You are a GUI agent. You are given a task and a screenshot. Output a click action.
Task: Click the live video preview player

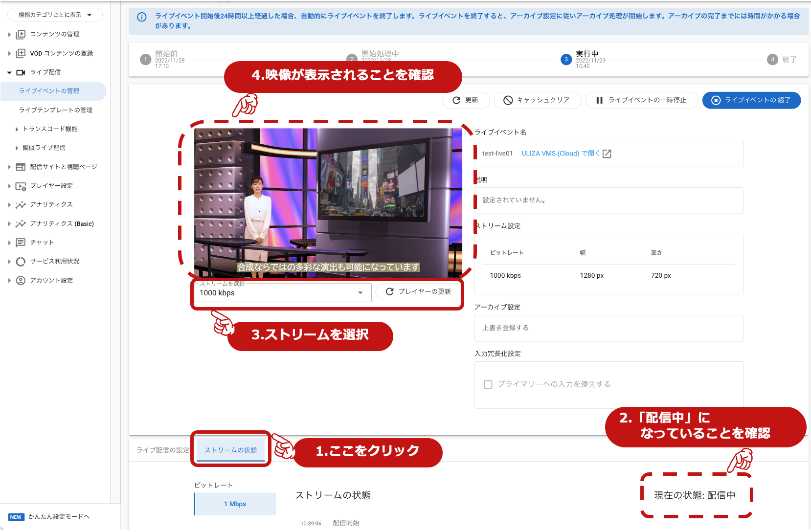click(x=328, y=203)
